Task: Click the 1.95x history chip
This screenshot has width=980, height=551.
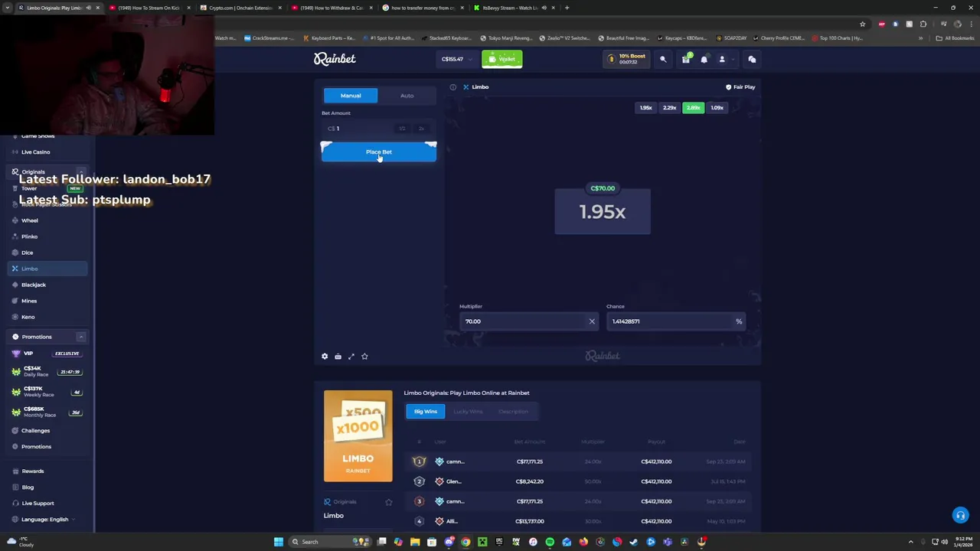Action: pos(646,108)
